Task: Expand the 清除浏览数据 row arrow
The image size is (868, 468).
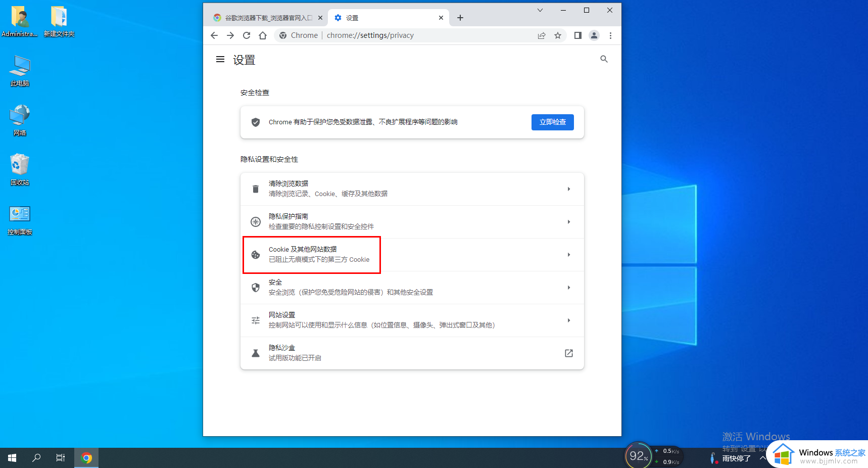Action: tap(568, 189)
